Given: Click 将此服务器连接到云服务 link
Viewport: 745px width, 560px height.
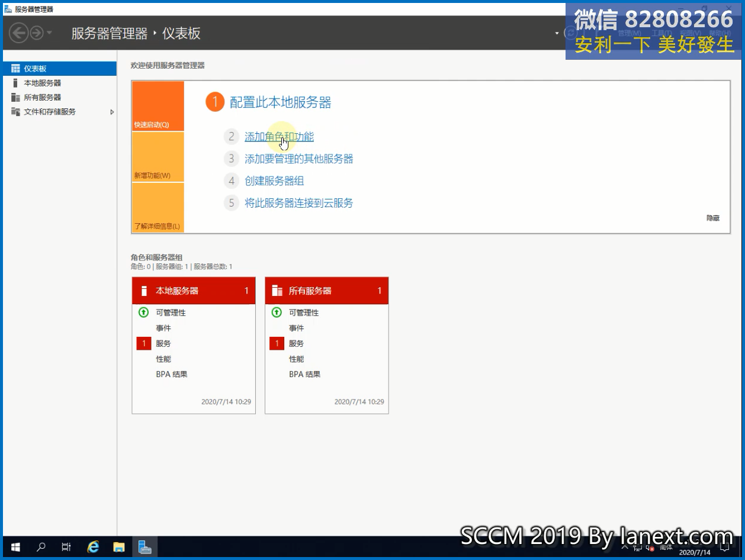Looking at the screenshot, I should point(299,203).
